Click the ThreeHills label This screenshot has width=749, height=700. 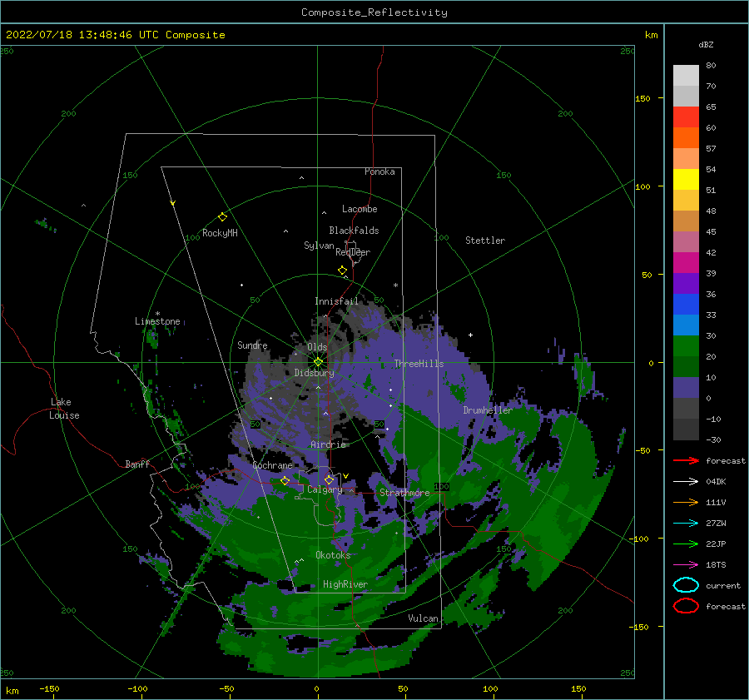(419, 364)
